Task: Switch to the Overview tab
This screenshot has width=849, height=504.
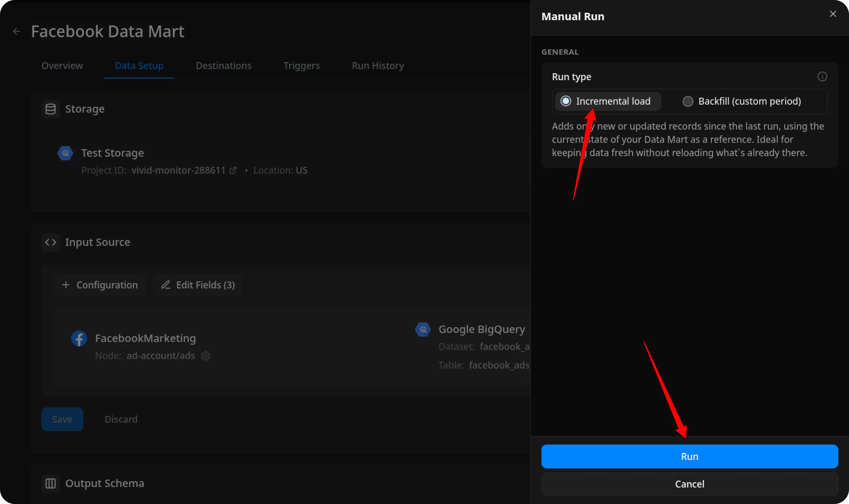Action: click(x=62, y=66)
